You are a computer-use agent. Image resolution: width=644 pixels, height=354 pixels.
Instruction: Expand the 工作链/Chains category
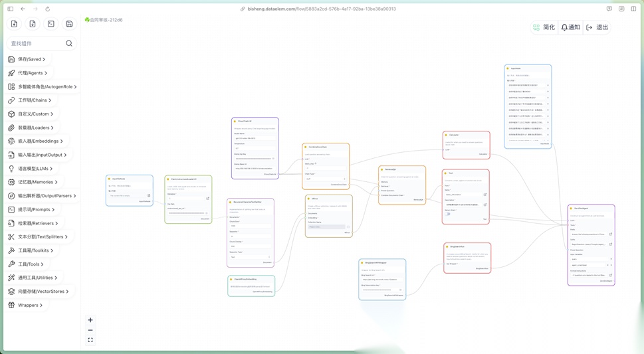[30, 100]
